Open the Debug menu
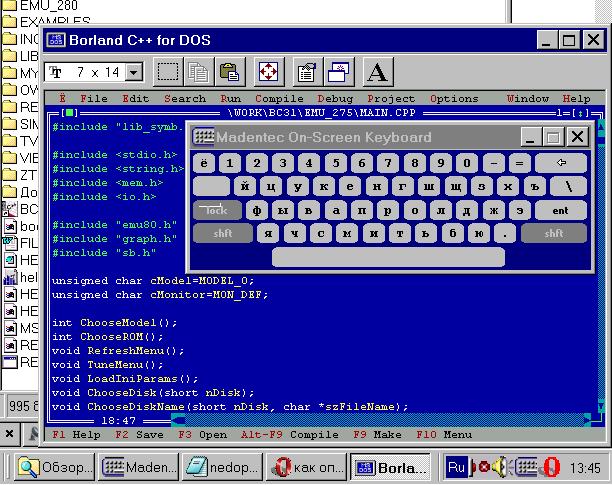The height and width of the screenshot is (485, 612). 335,99
